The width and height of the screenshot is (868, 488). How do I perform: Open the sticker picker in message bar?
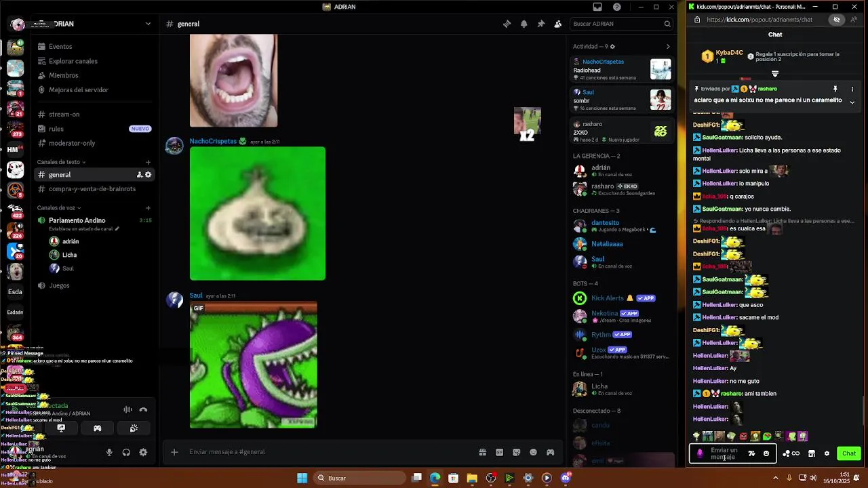tap(517, 452)
